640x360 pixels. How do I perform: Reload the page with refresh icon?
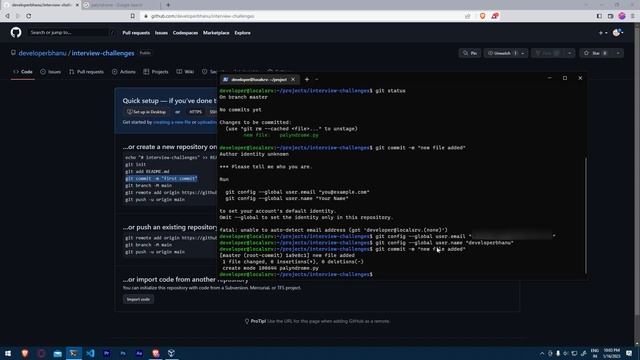29,16
